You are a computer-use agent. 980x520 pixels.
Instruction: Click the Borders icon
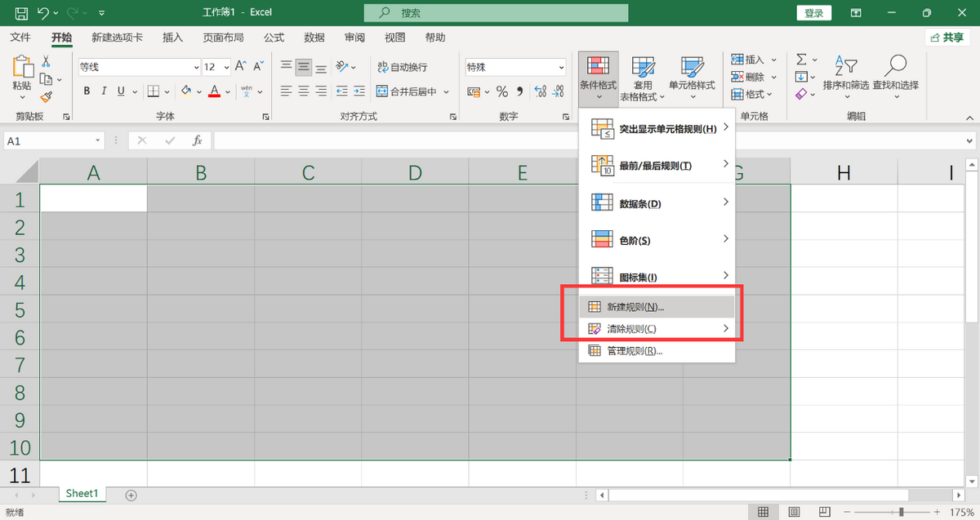coord(154,91)
